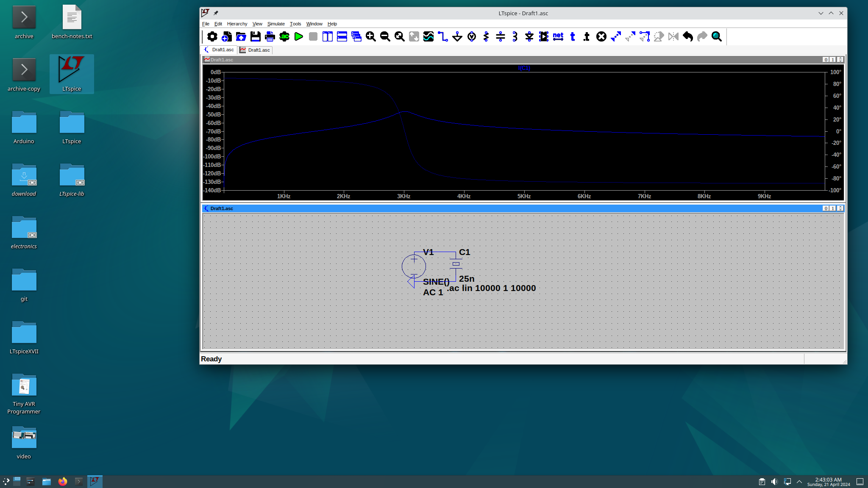Viewport: 868px width, 488px height.
Task: Open the Simulate menu
Action: 276,24
